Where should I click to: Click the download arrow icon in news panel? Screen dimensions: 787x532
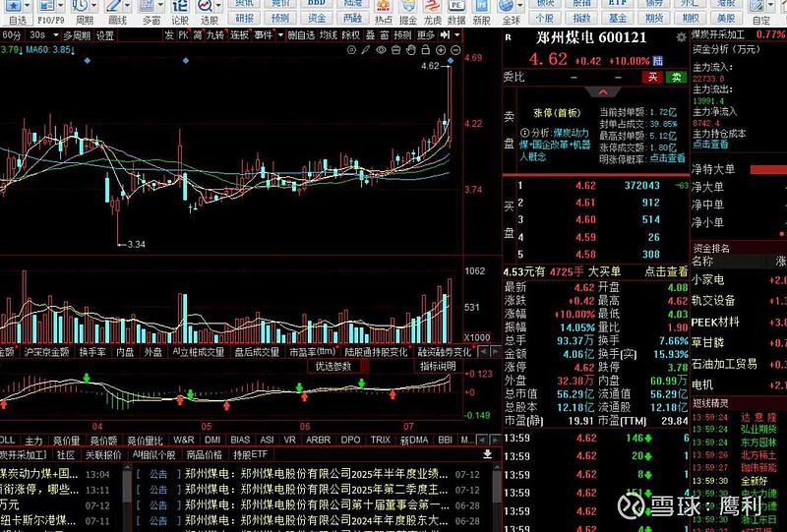[487, 454]
